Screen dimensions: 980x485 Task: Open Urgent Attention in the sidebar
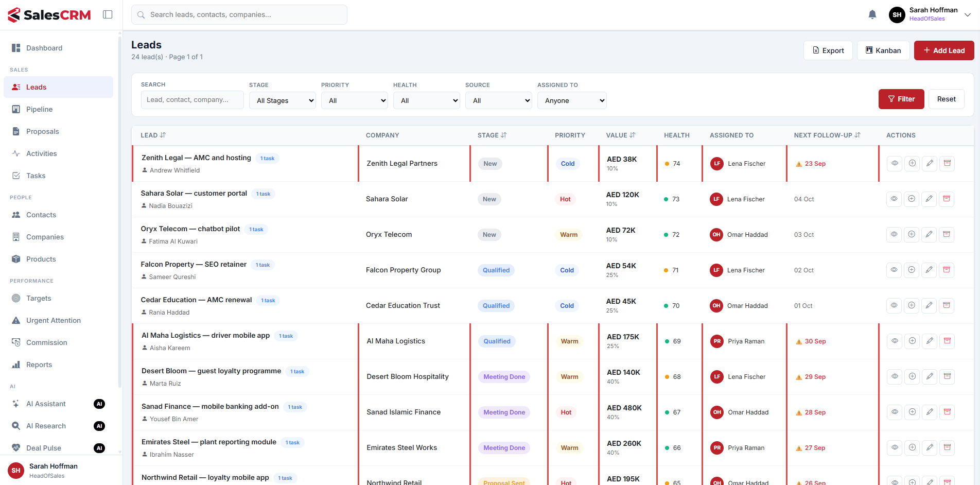58,320
